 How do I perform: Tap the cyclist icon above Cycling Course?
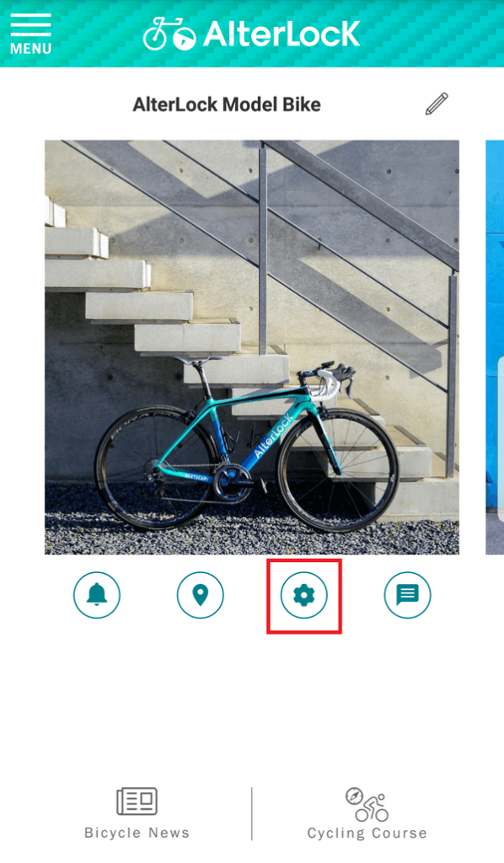(367, 804)
